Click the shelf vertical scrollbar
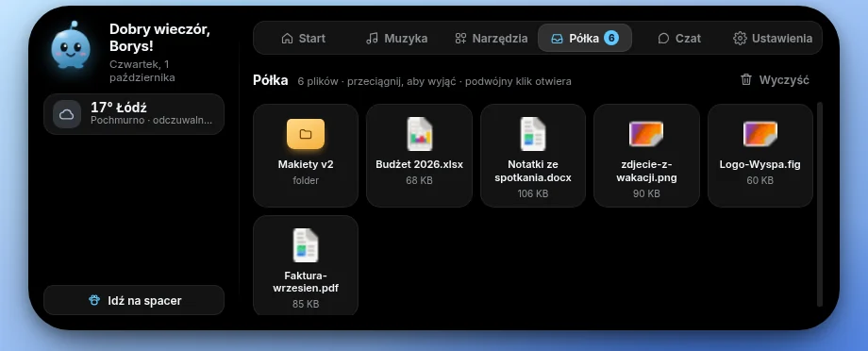The image size is (868, 351). [x=820, y=204]
